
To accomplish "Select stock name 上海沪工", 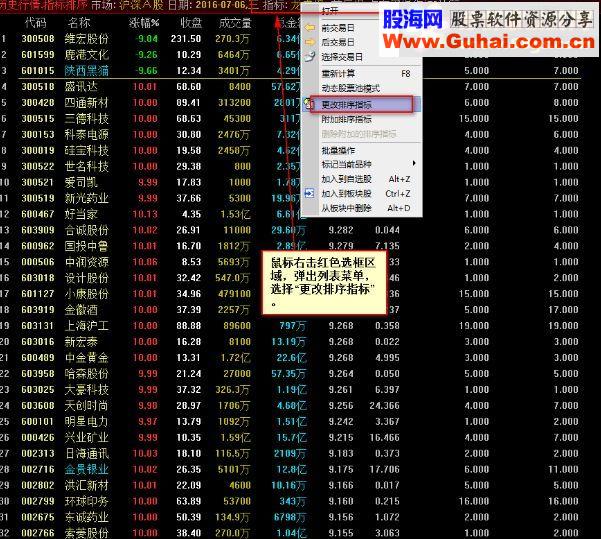I will [87, 326].
